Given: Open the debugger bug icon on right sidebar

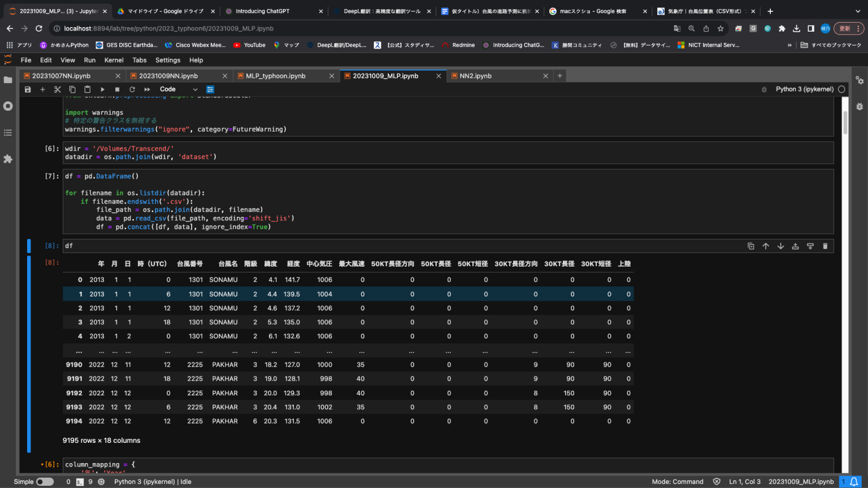Looking at the screenshot, I should 860,106.
